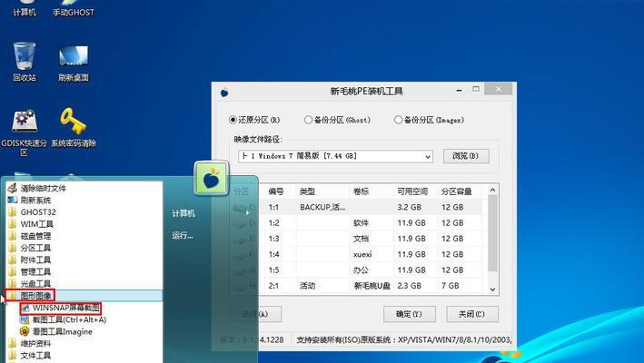
Task: Click the peach logo atop start menu
Action: [x=211, y=178]
